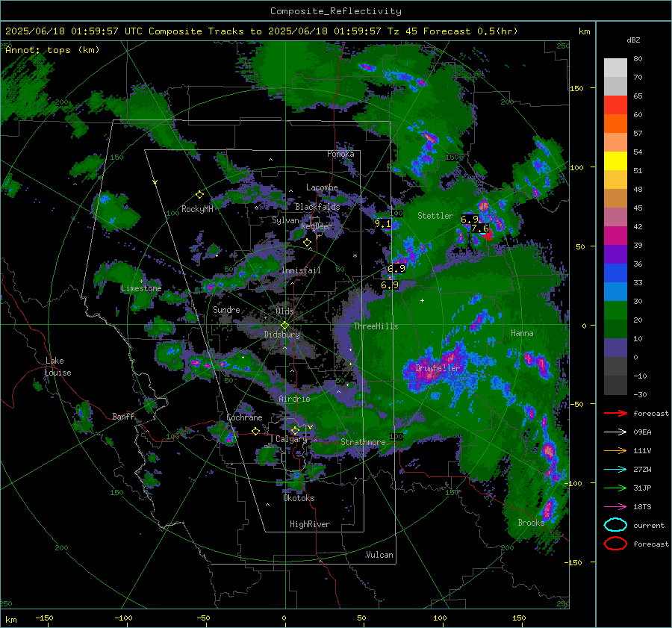
Task: Click the Vulcan town label
Action: point(379,555)
